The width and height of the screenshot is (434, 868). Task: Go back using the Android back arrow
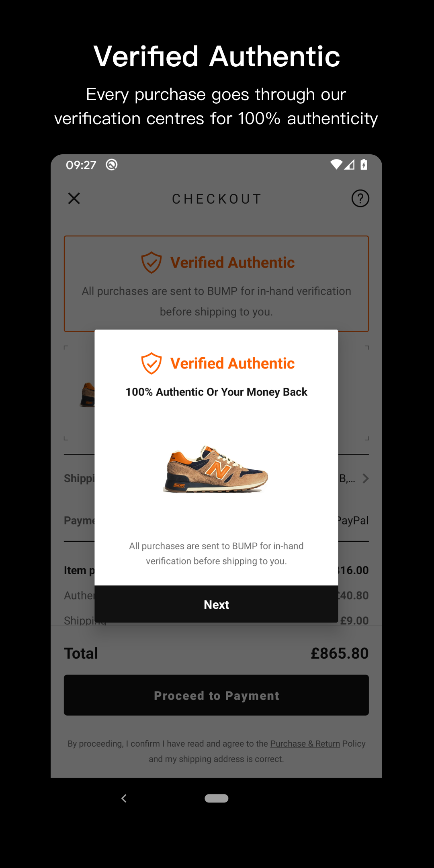click(124, 798)
